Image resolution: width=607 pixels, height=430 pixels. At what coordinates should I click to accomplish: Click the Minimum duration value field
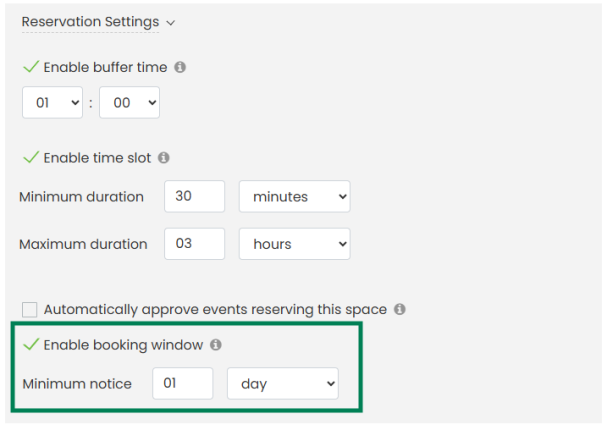tap(194, 197)
